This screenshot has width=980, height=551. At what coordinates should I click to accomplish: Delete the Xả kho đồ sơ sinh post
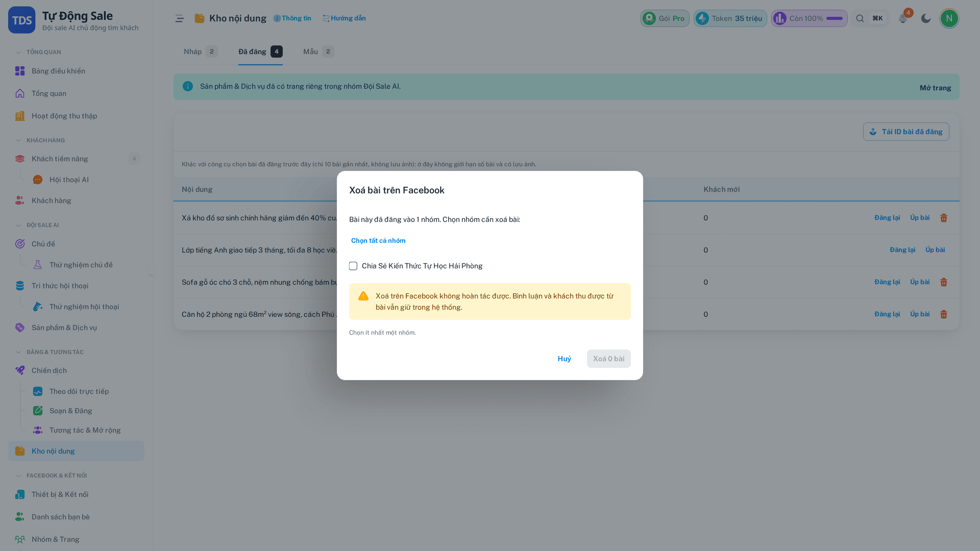coord(944,218)
